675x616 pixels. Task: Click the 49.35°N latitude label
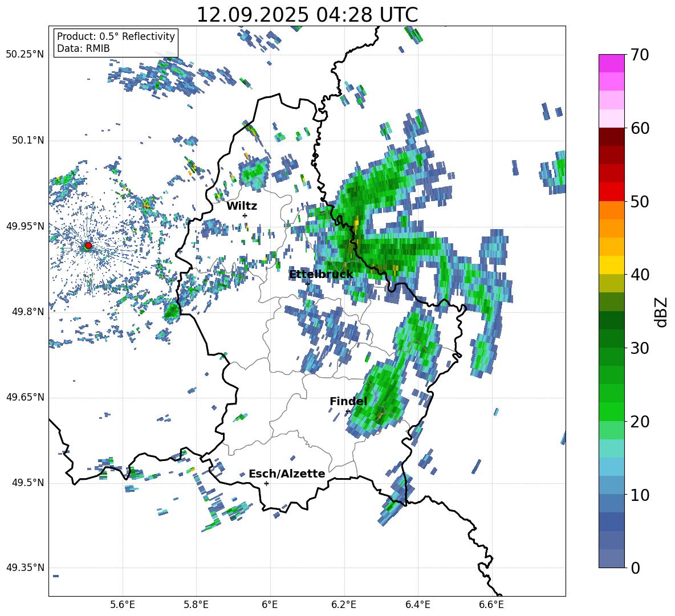(25, 568)
